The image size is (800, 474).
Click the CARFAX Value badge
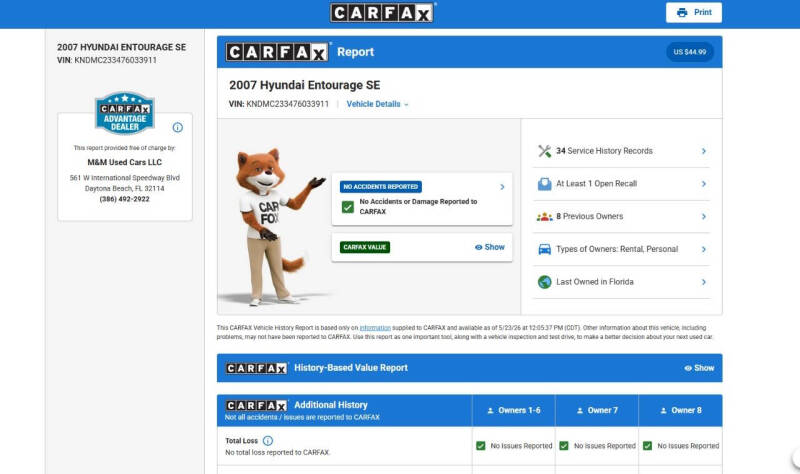(365, 247)
